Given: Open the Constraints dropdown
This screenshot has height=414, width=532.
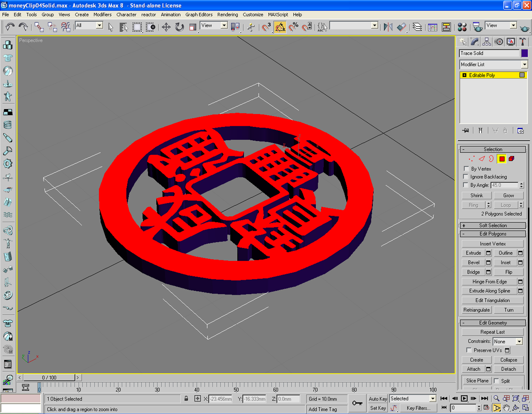Looking at the screenshot, I should point(508,341).
